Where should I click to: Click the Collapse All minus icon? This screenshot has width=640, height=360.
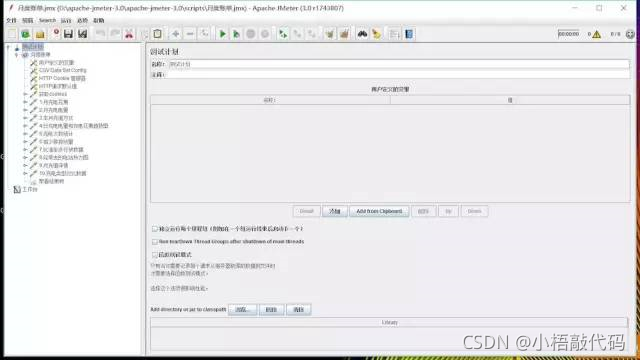tap(190, 34)
